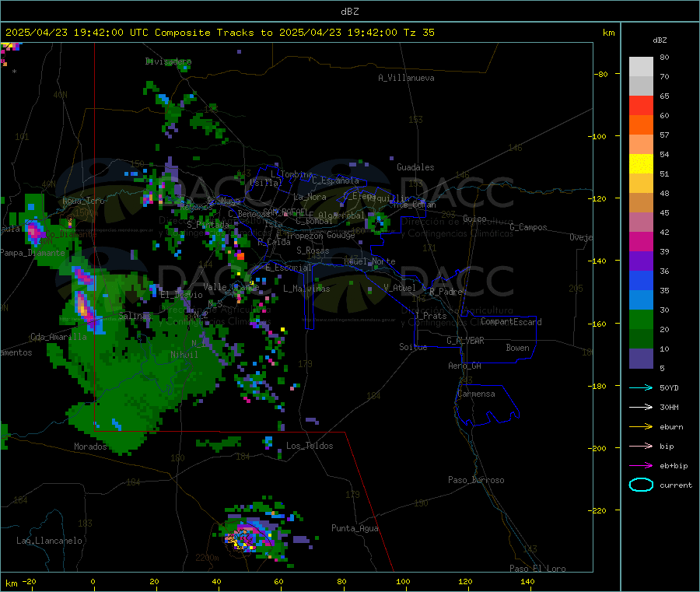
Task: Click the Guico map label
Action: (x=474, y=219)
